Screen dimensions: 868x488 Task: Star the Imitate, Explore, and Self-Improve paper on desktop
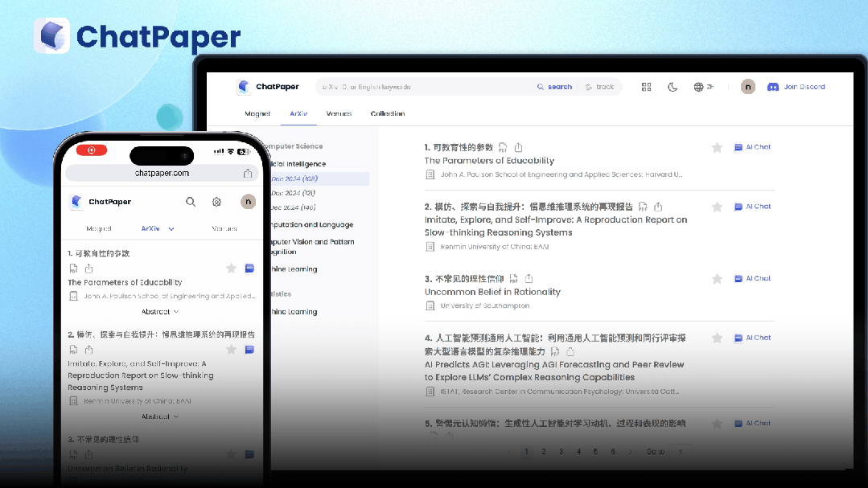[717, 207]
